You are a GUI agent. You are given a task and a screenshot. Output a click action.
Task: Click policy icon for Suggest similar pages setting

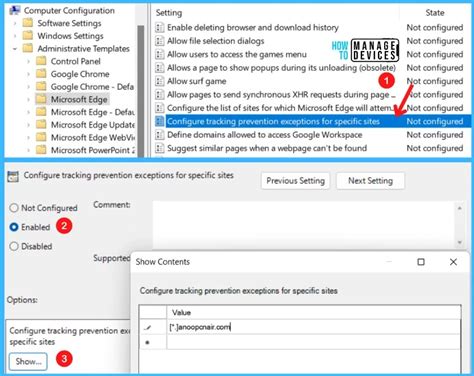[x=160, y=148]
